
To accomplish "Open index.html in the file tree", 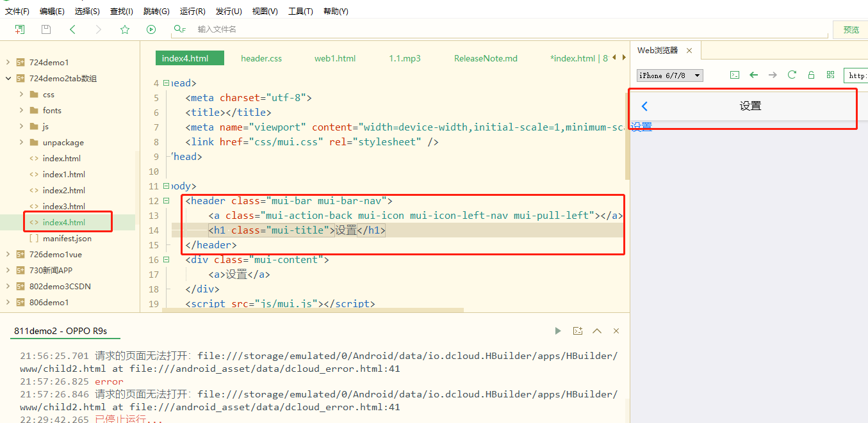I will pos(61,158).
